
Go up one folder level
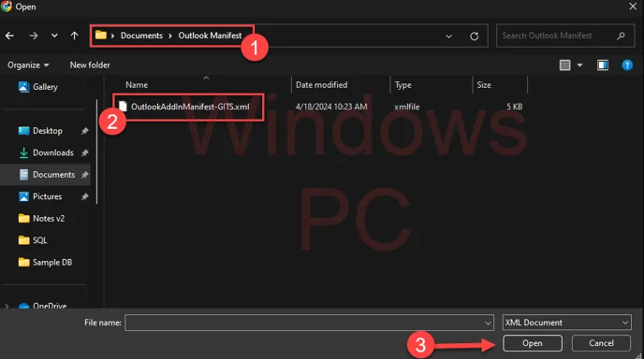(x=74, y=36)
